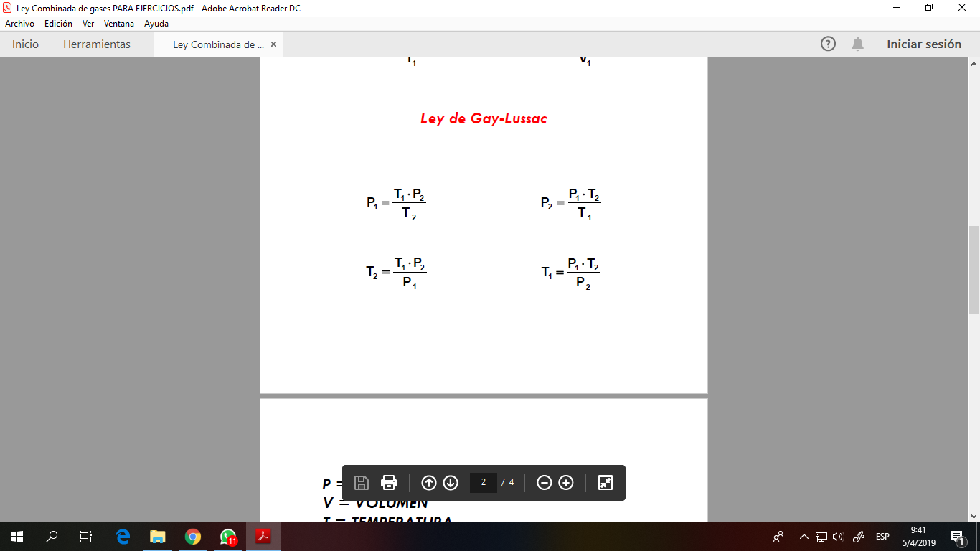This screenshot has width=980, height=551.
Task: Click the T2 formula in the document
Action: [x=396, y=273]
